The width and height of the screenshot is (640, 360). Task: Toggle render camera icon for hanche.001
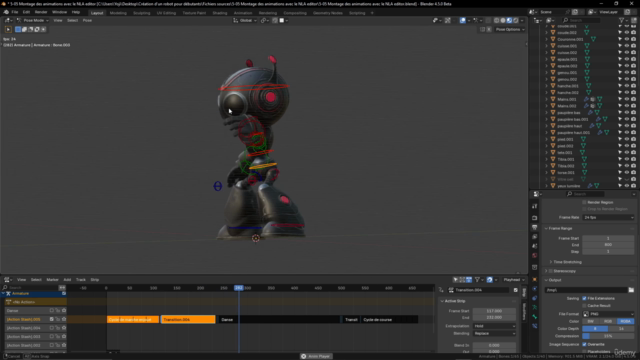[633, 86]
